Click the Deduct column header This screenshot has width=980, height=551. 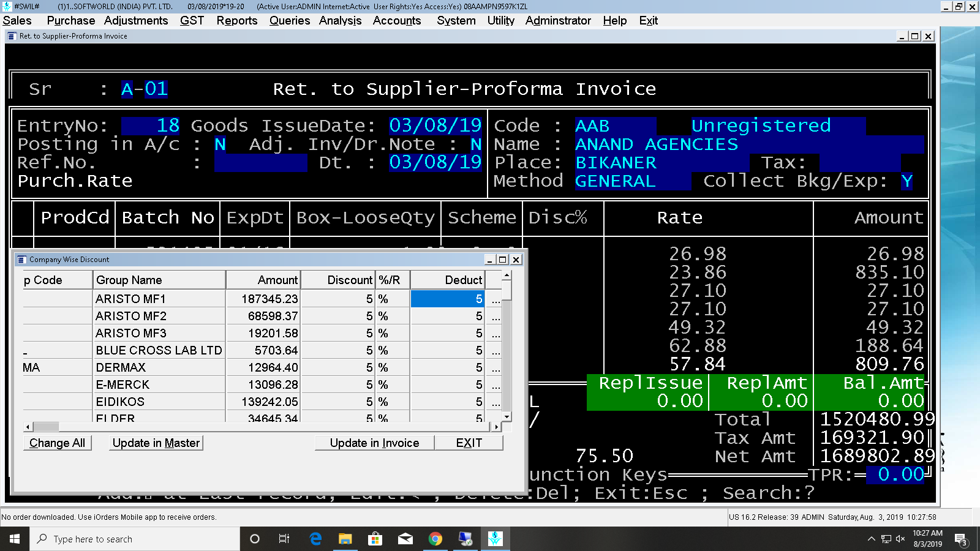(448, 280)
